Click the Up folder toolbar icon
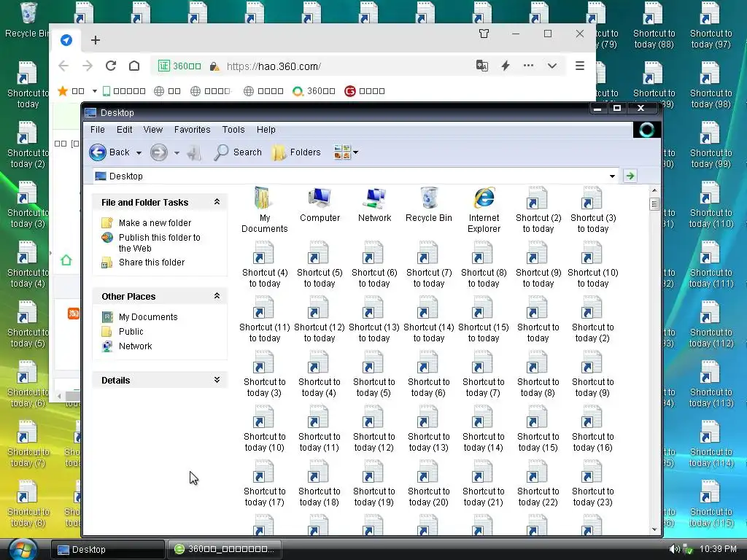This screenshot has height=560, width=747. [194, 152]
